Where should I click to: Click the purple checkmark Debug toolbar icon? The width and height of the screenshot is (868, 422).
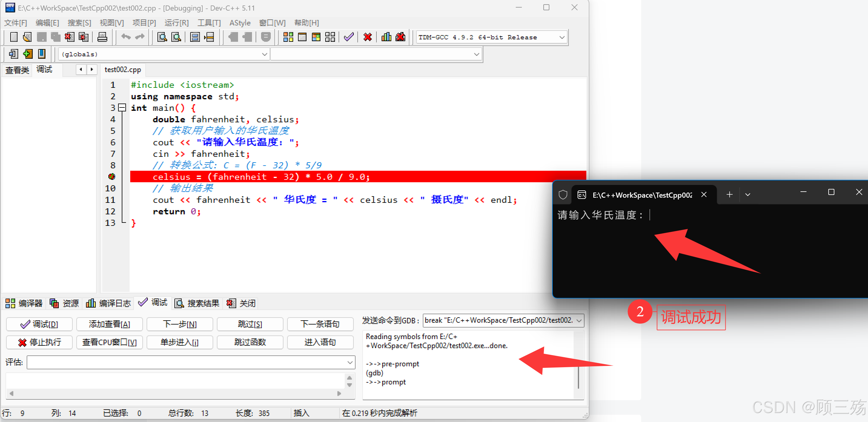(x=349, y=37)
